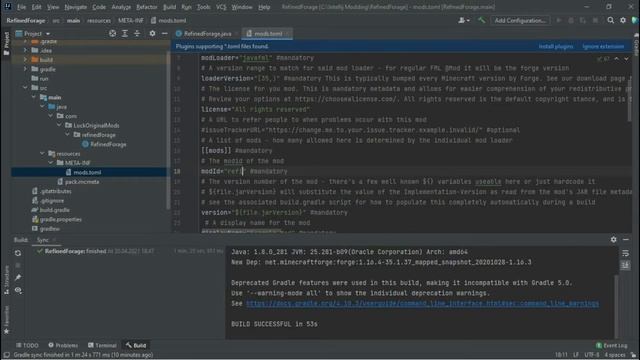Open the Build menu

169,7
